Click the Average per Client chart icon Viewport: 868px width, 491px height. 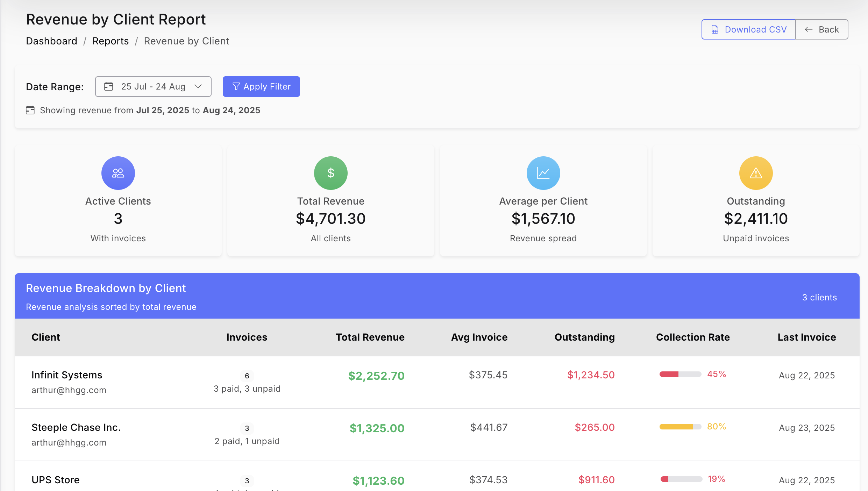[543, 173]
